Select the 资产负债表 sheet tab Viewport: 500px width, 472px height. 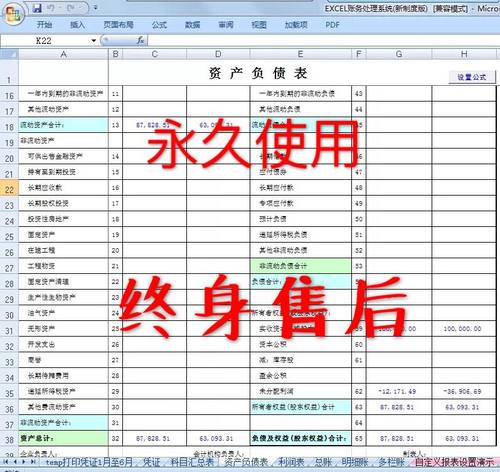point(246,462)
